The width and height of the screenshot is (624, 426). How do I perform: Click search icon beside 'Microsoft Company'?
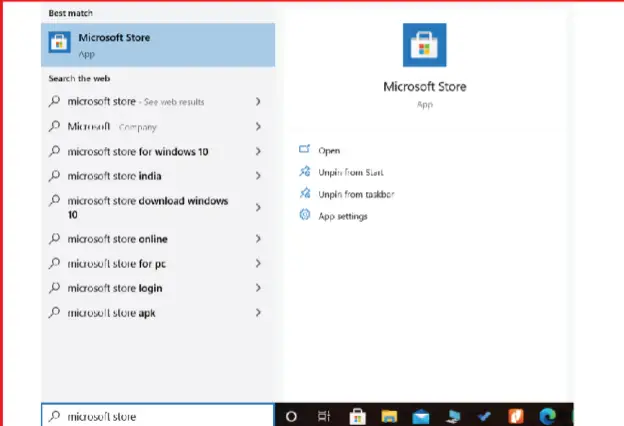(x=55, y=126)
